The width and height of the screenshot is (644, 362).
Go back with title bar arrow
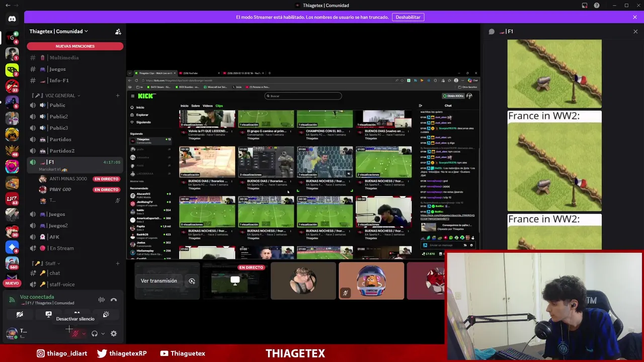8,6
